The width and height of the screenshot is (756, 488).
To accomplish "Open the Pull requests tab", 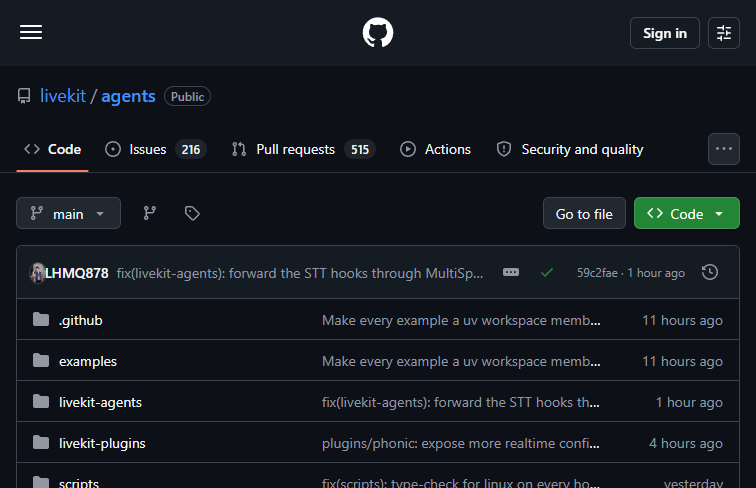I will tap(303, 149).
